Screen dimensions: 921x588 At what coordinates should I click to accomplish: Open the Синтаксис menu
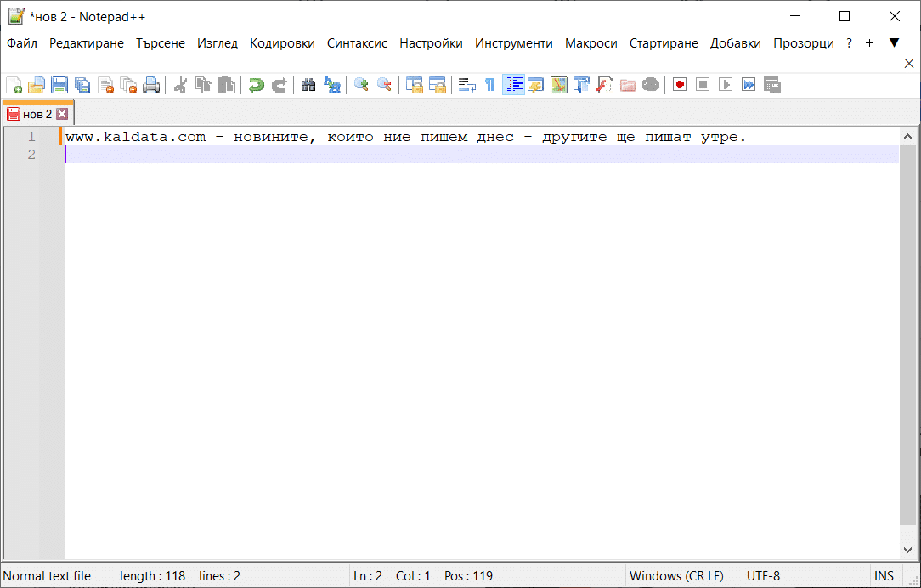(x=357, y=43)
